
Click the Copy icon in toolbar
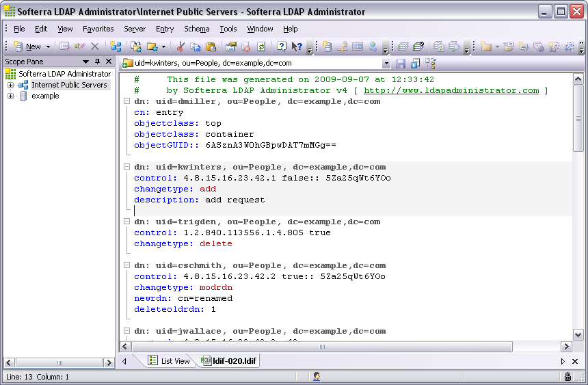(x=195, y=47)
